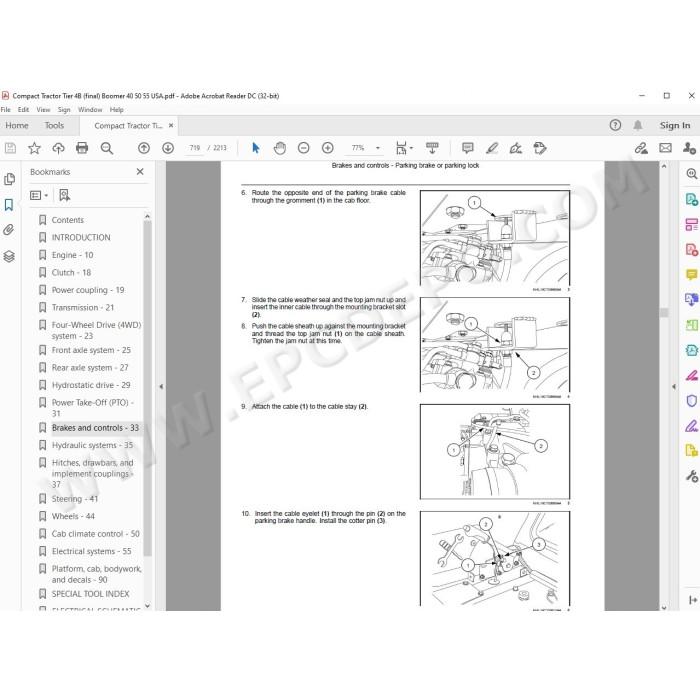Click the Sign In button
The width and height of the screenshot is (700, 700).
675,125
